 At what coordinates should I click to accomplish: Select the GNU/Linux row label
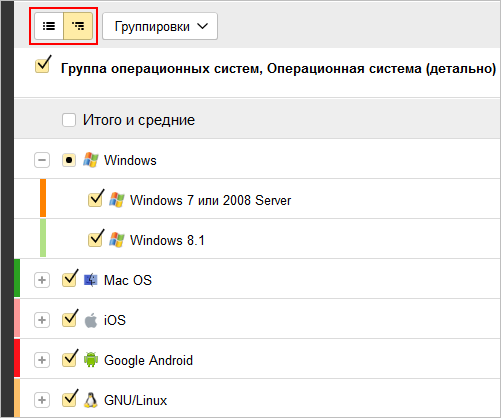(135, 400)
